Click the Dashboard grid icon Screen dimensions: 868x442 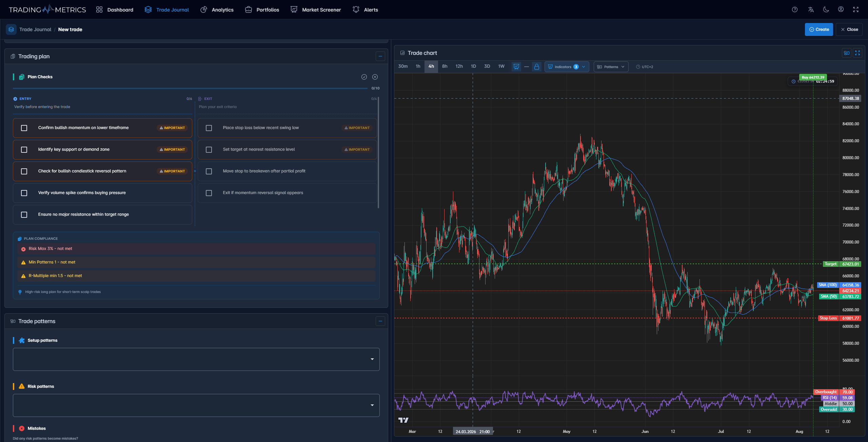tap(99, 9)
